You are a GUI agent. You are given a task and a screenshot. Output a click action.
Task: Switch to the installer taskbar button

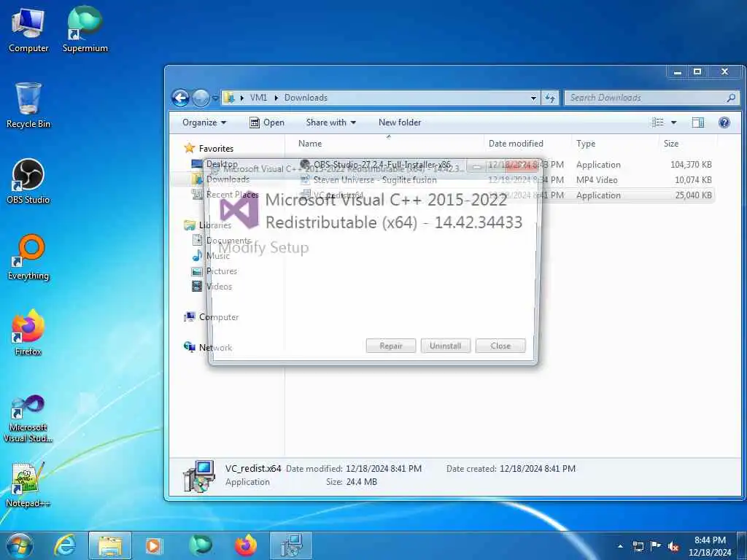click(x=291, y=545)
